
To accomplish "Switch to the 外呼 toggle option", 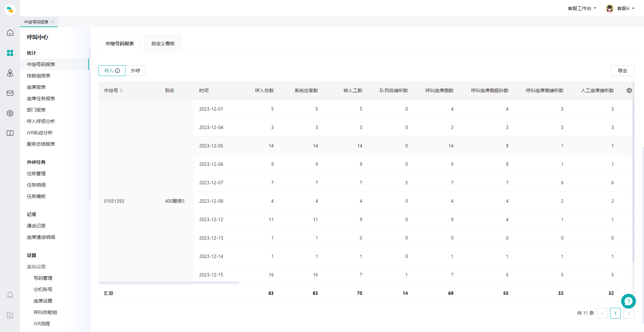I will [136, 71].
